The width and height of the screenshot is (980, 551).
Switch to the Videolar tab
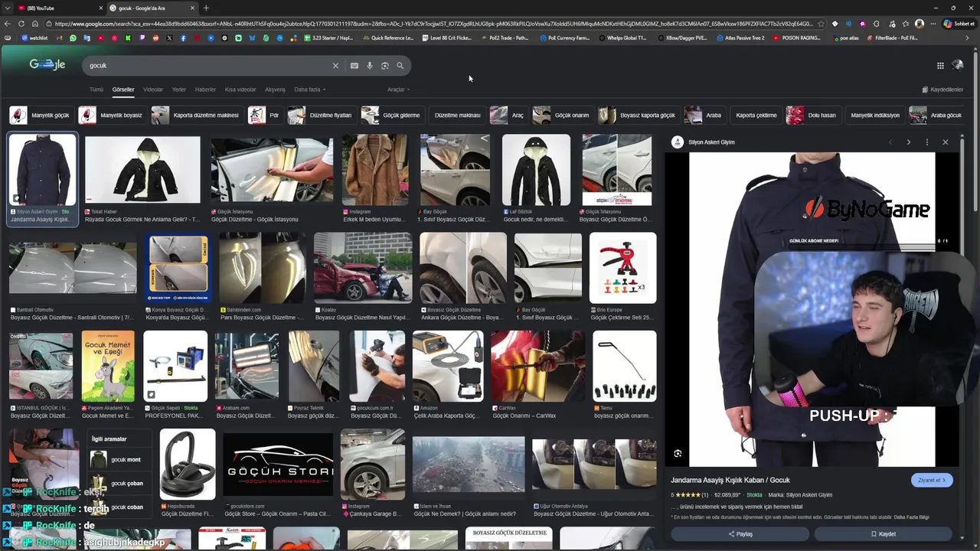(x=153, y=90)
